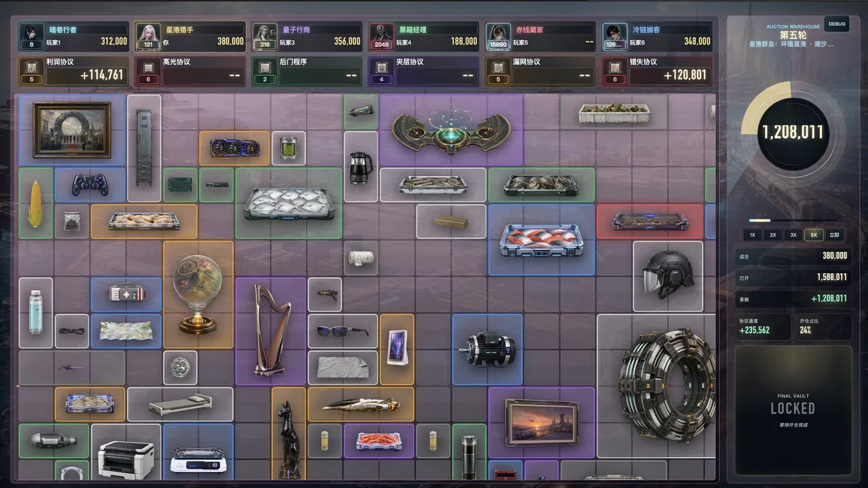The width and height of the screenshot is (868, 488).
Task: Open the 赤线藏家 player card
Action: click(x=540, y=36)
